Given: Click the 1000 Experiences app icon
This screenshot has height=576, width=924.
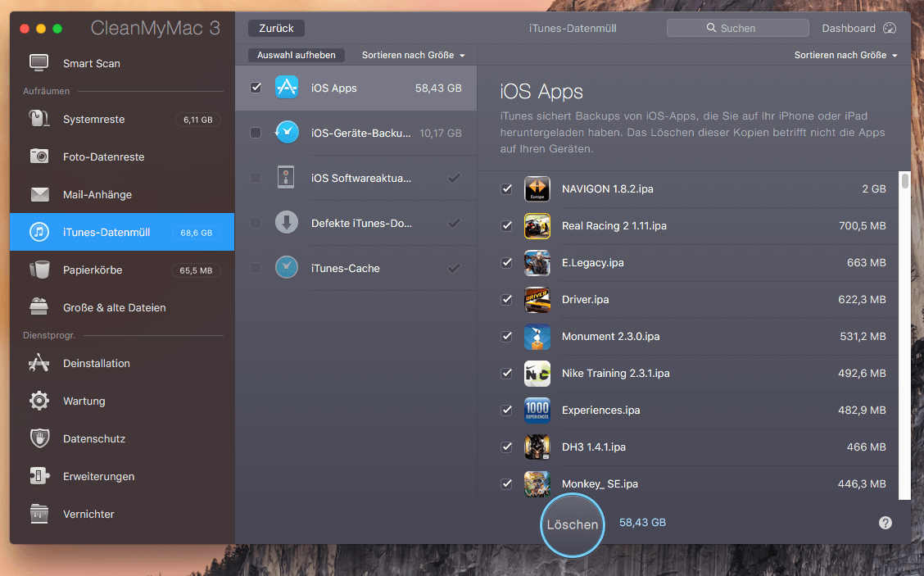Looking at the screenshot, I should coord(537,410).
